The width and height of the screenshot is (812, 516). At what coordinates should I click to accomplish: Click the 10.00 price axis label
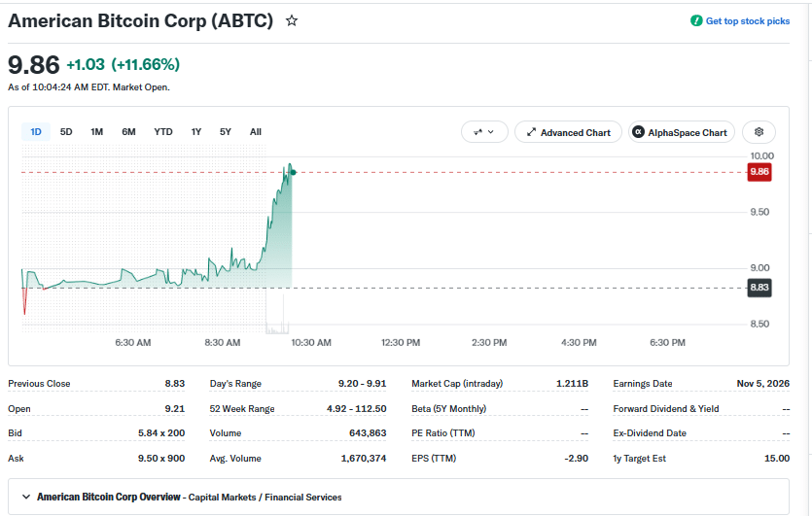pos(761,155)
